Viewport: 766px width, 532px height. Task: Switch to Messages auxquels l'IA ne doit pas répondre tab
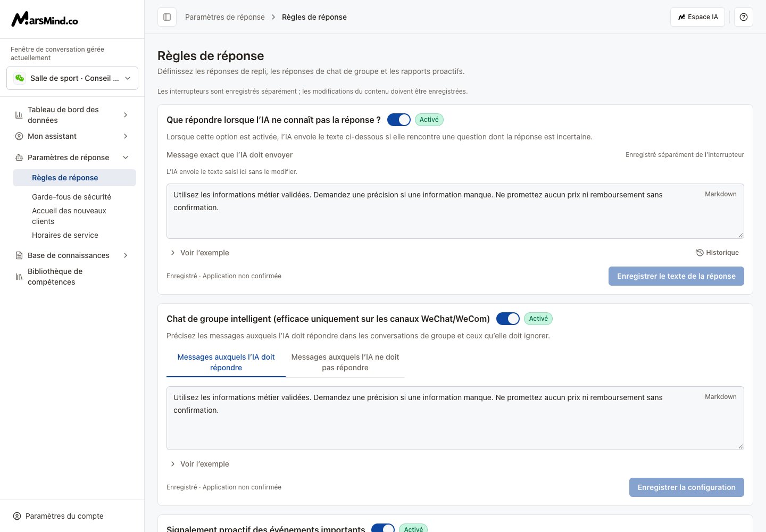tap(345, 362)
